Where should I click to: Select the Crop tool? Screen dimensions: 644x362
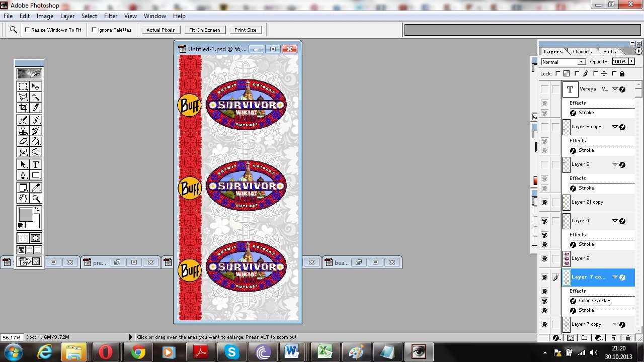point(23,108)
